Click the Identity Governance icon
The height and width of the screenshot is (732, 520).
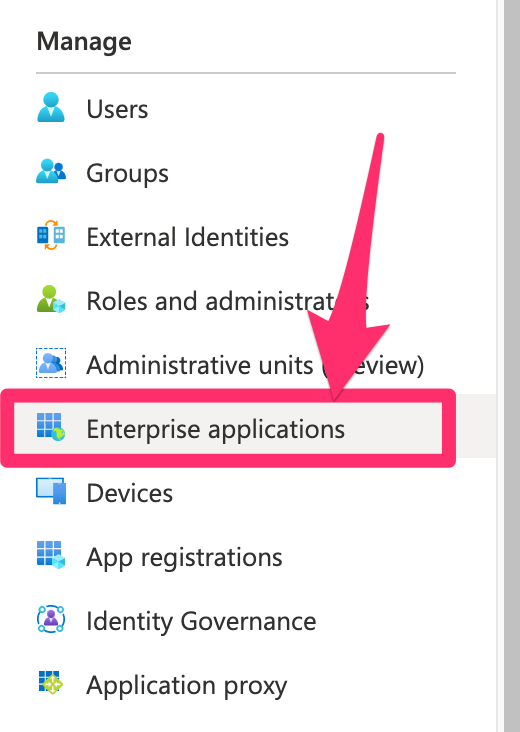point(51,619)
